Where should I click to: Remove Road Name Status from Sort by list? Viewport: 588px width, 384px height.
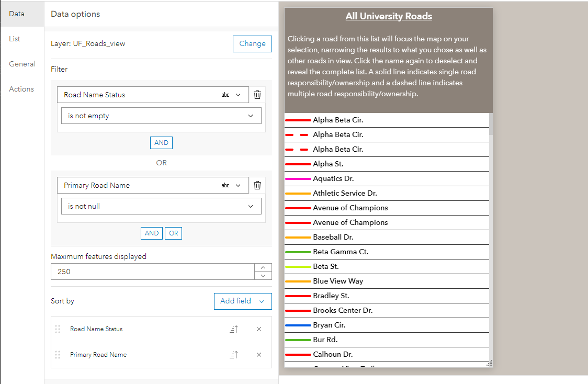(x=258, y=329)
